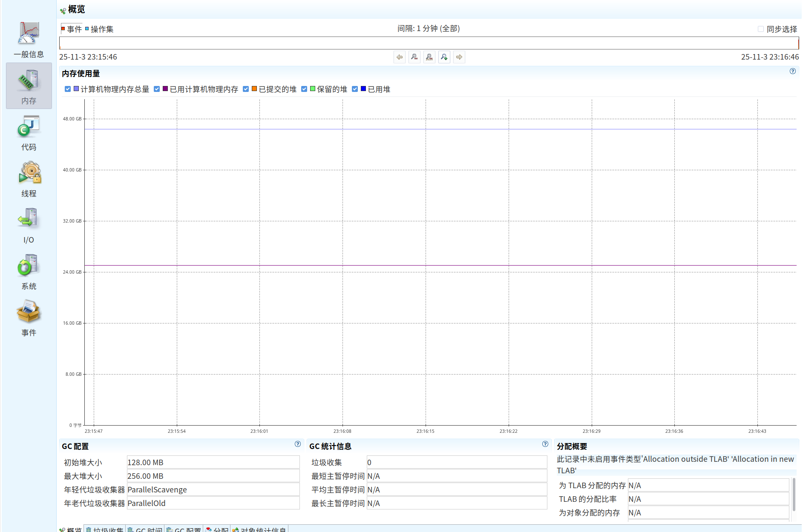The width and height of the screenshot is (803, 532).
Task: Uncheck 计算机物理内存总量 checkbox
Action: point(68,89)
